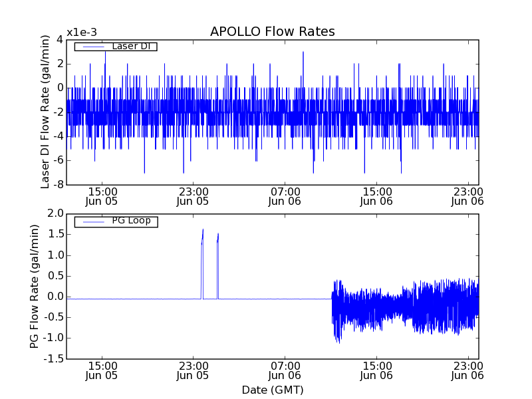Click '23:00 Jun 05' label under the bottom plot
The width and height of the screenshot is (532, 399).
click(x=193, y=371)
